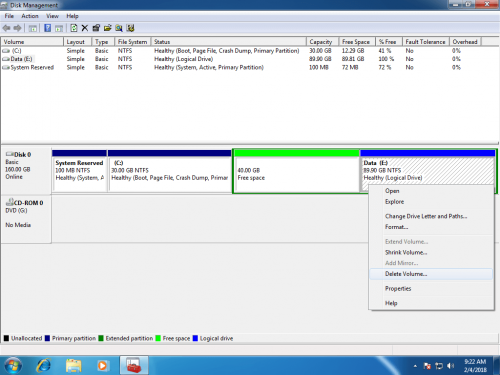
Task: Show hidden tray icons arrow
Action: point(415,366)
